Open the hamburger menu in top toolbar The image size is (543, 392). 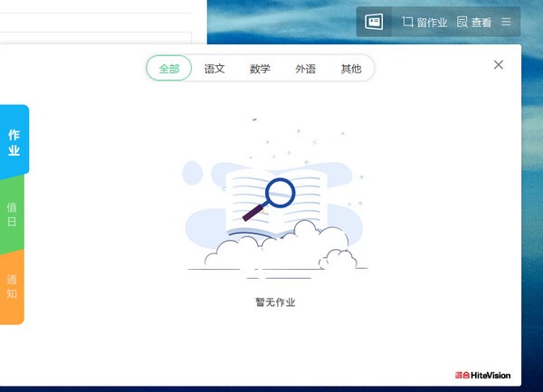click(507, 22)
